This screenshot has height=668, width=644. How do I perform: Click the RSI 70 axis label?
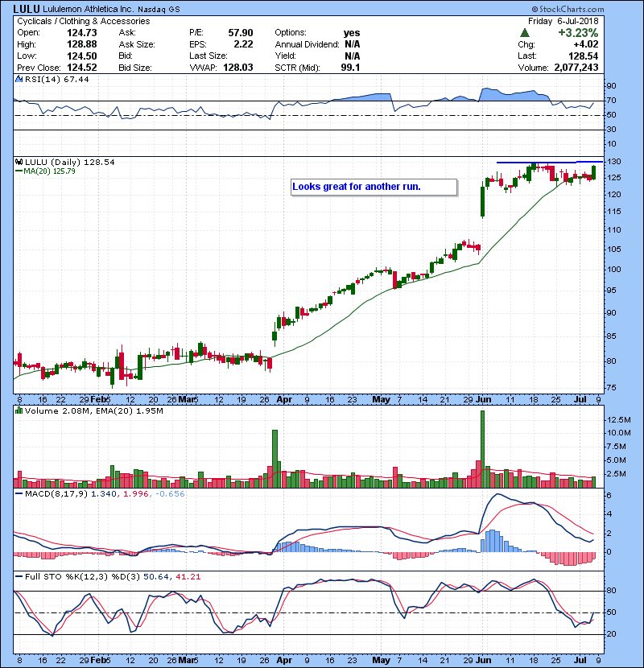coord(612,101)
